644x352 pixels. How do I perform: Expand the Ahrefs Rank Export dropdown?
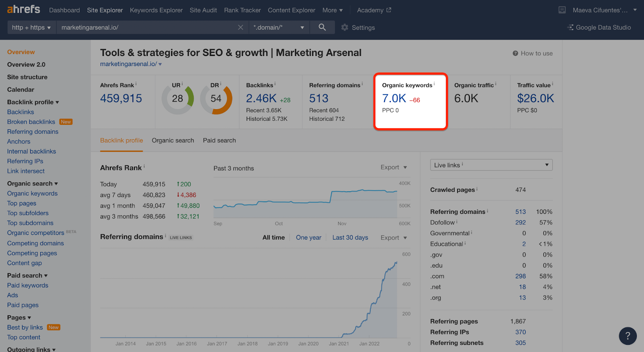tap(394, 168)
